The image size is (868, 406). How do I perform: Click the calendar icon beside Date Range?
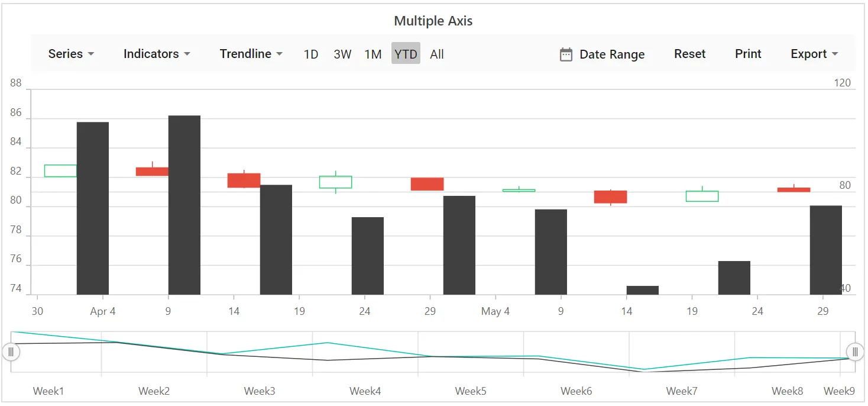pyautogui.click(x=566, y=54)
